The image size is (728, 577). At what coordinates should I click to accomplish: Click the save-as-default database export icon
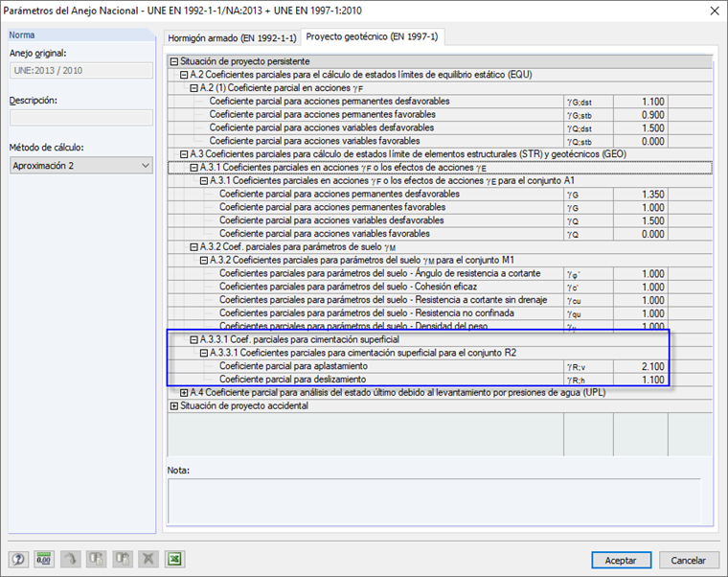point(96,559)
